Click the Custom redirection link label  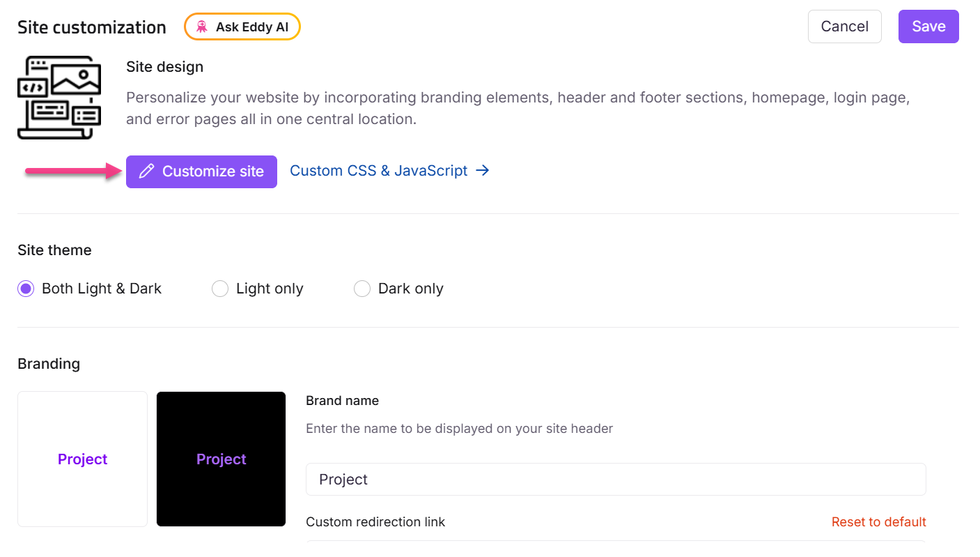pyautogui.click(x=375, y=522)
